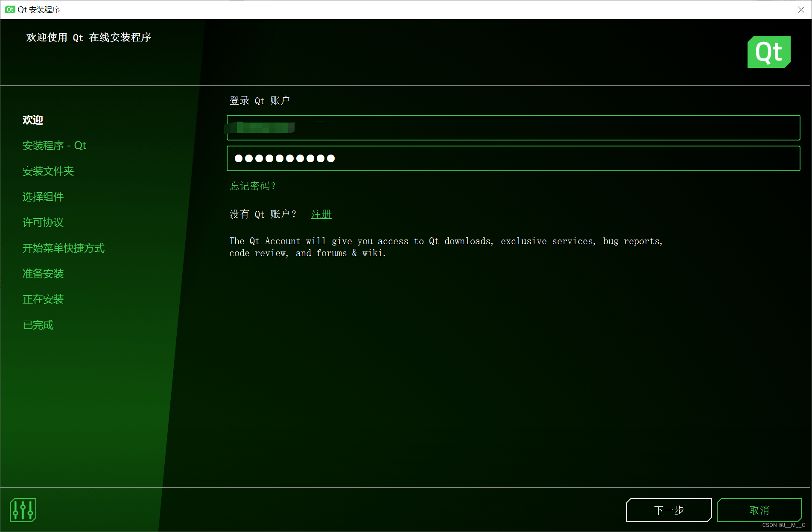Select the 选择组件 step

coord(43,197)
